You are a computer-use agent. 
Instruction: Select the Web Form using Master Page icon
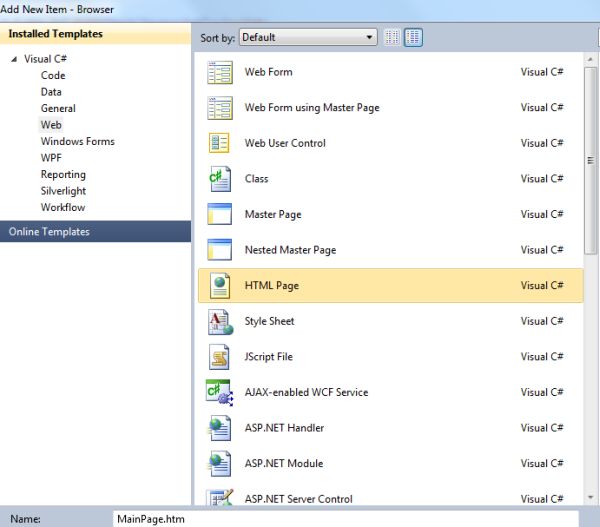point(220,108)
